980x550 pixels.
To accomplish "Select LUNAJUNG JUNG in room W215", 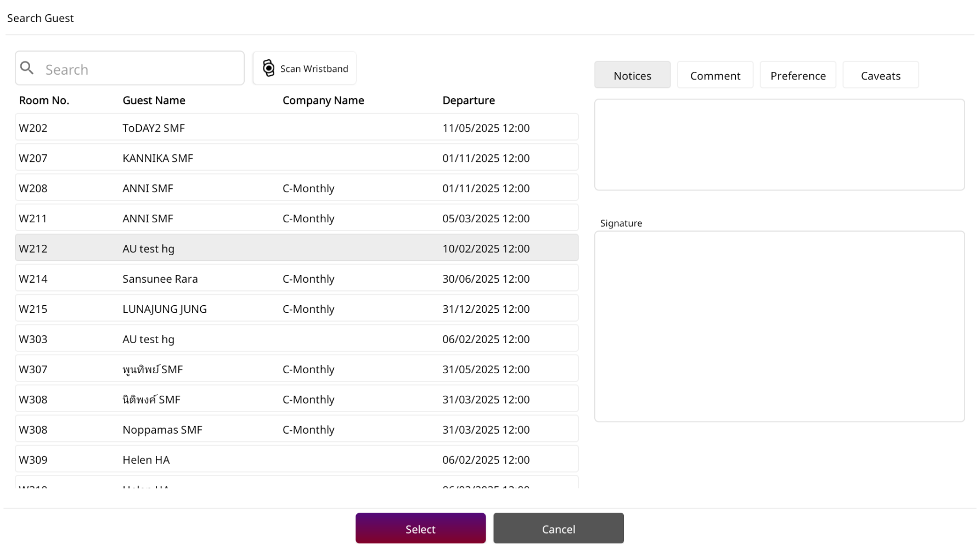I will coord(296,309).
